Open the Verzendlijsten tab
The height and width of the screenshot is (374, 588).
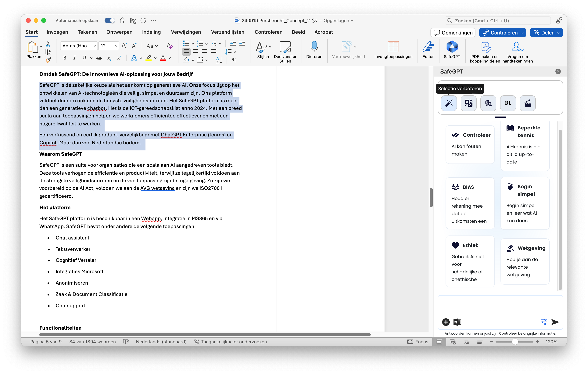click(x=228, y=32)
